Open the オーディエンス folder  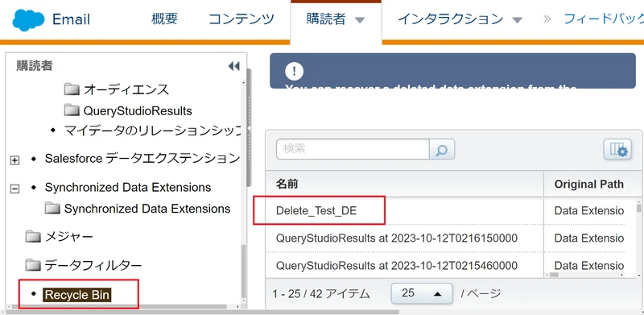[x=126, y=89]
